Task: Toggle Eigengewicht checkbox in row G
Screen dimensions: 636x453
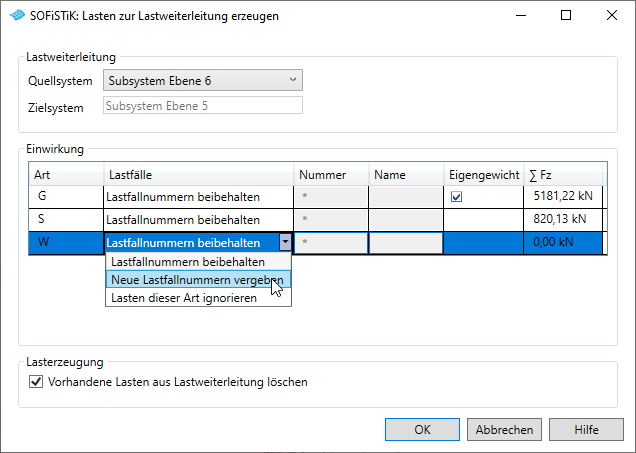Action: (457, 197)
